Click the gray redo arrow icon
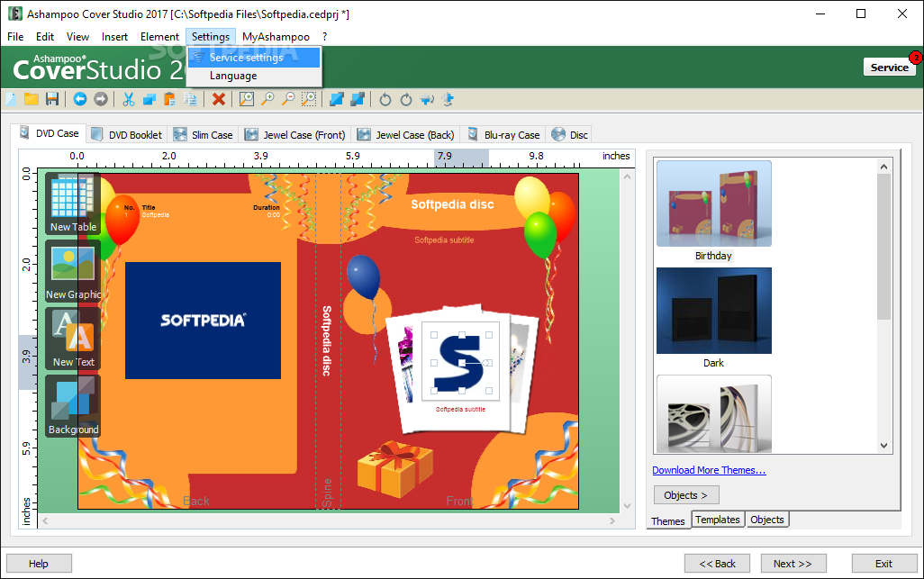Image resolution: width=924 pixels, height=579 pixels. 101,99
